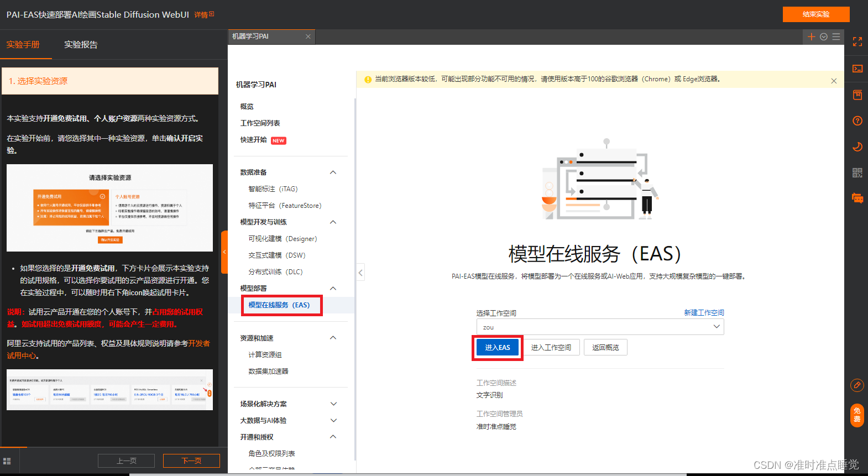Open the orange chat feedback icon

pos(857,198)
